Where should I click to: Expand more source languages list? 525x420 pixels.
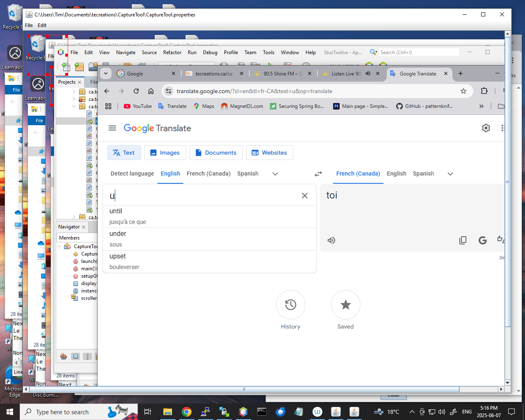275,174
